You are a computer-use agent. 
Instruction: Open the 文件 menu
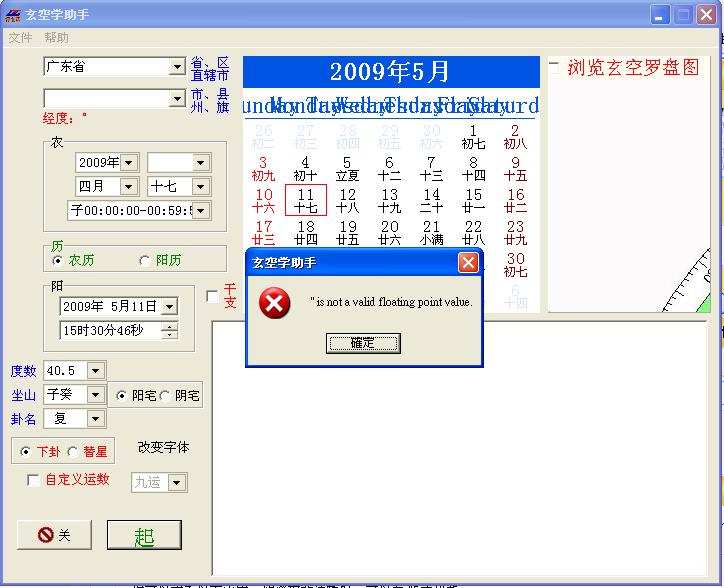[21, 38]
